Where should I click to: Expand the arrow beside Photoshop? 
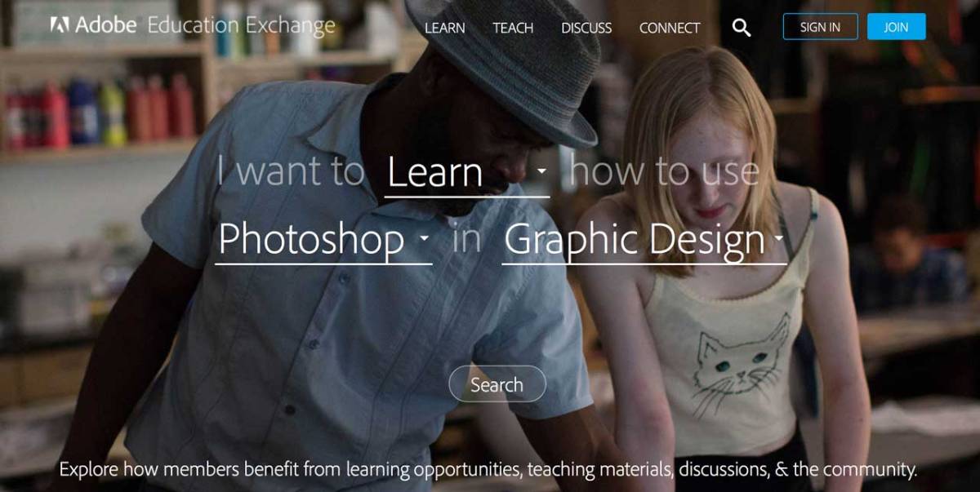click(423, 239)
